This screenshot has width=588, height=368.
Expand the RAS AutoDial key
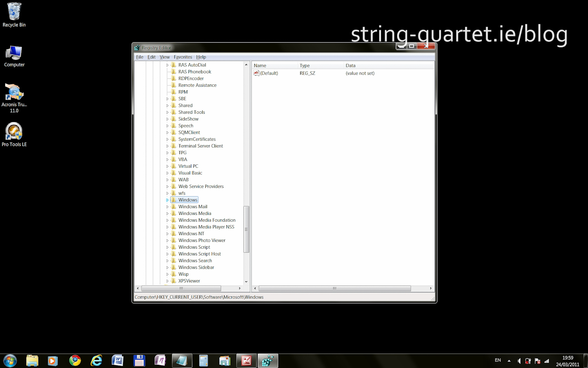167,65
